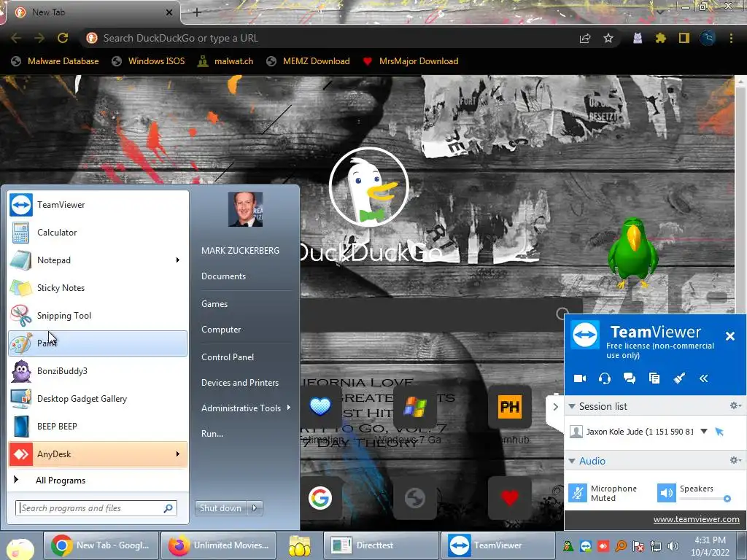
Task: Open MARK ZUCKERBERG user folder
Action: tap(240, 251)
